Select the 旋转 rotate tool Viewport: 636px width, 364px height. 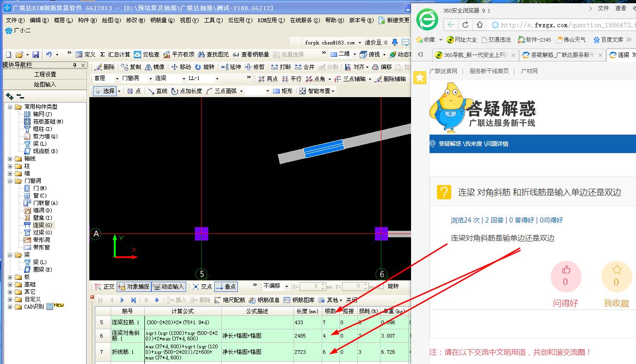[205, 67]
